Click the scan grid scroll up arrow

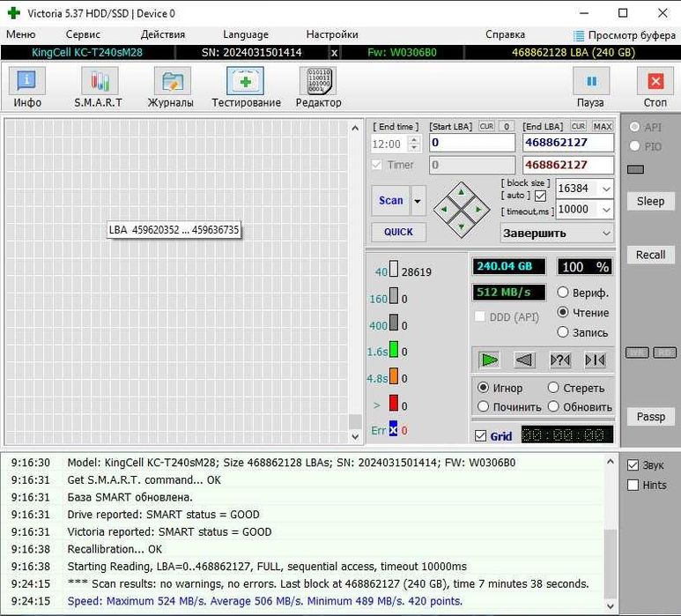point(355,128)
